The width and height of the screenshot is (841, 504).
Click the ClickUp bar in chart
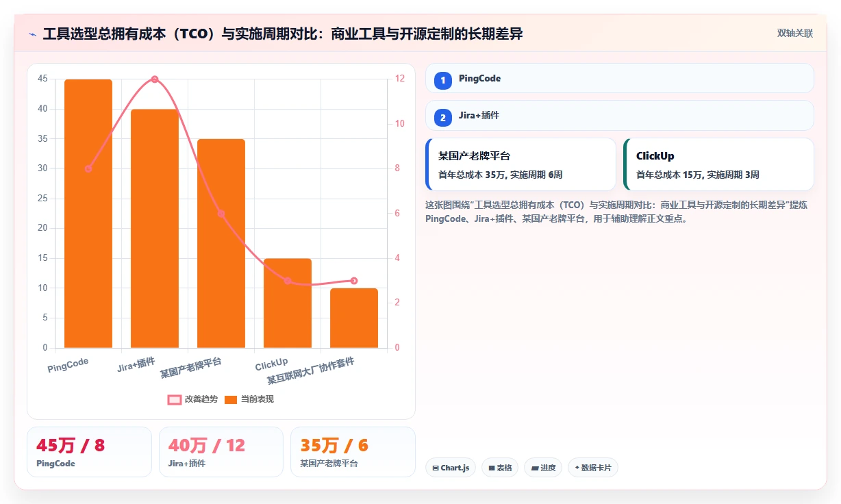[x=288, y=303]
